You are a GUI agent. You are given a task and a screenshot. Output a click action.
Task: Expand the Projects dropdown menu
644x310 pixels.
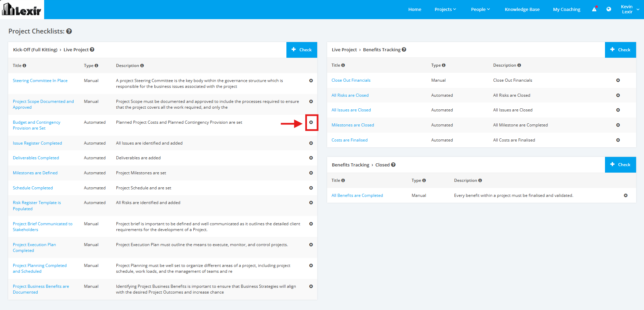pyautogui.click(x=445, y=9)
